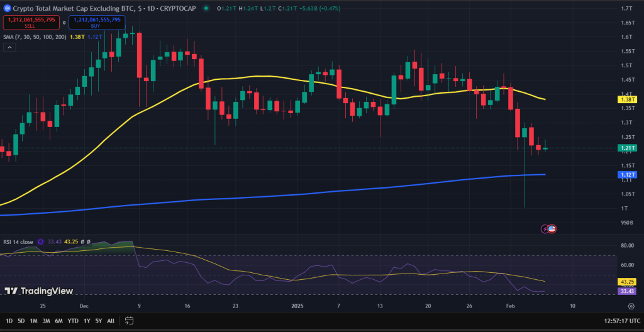Screen dimensions: 644x332
Task: Open chart settings gear icon
Action: pos(631,306)
